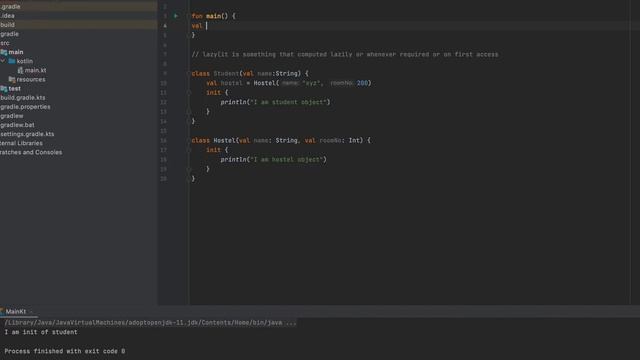Click line number 4 in the gutter
The image size is (640, 360).
[x=165, y=26]
